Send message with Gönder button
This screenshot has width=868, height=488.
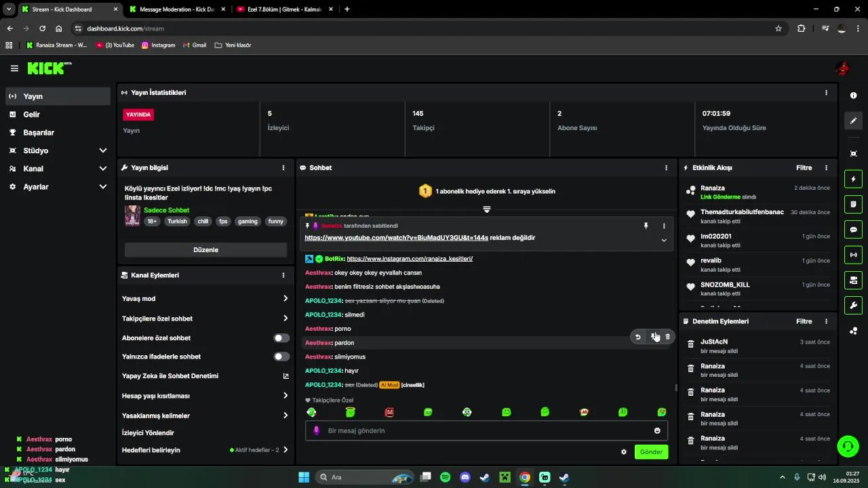[x=651, y=452]
